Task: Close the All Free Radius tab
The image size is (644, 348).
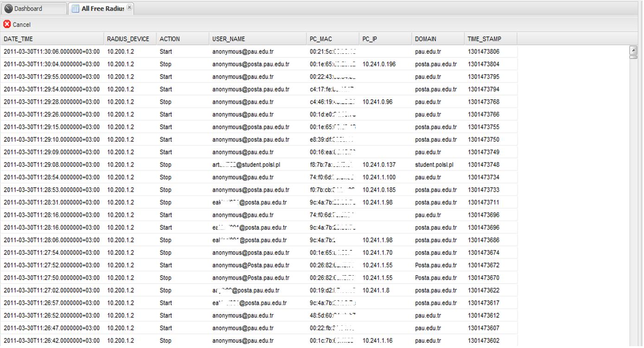Action: pos(129,7)
